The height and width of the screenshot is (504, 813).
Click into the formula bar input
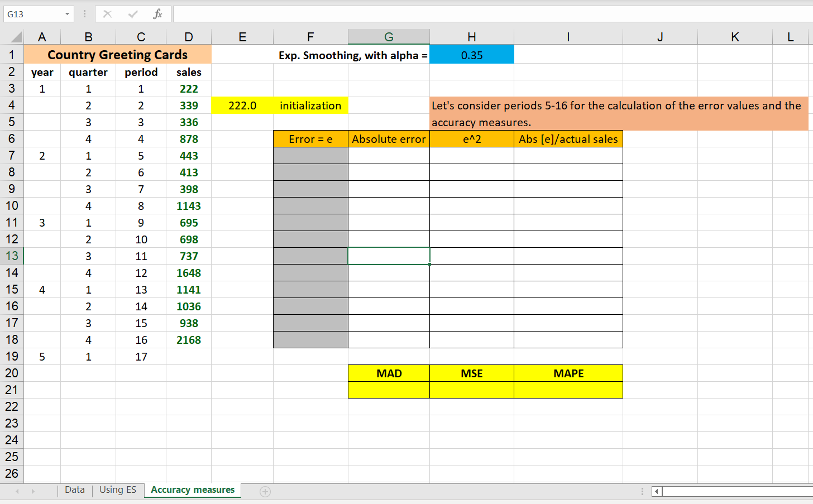pyautogui.click(x=492, y=14)
